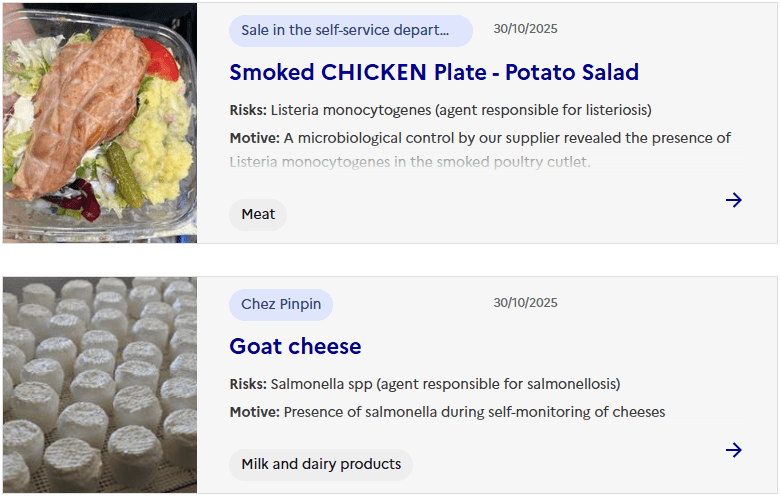The image size is (781, 497).
Task: Select the goat cheese photo
Action: [x=100, y=385]
